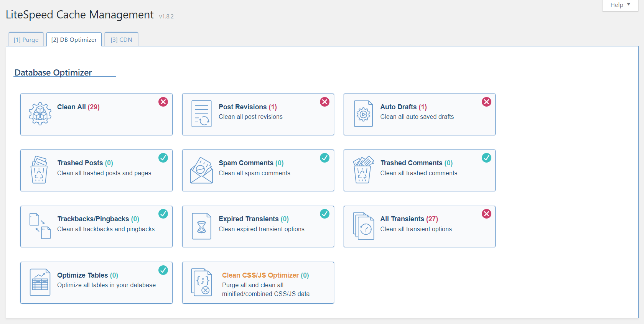Click the Trashed Comments (0) link

pyautogui.click(x=417, y=163)
